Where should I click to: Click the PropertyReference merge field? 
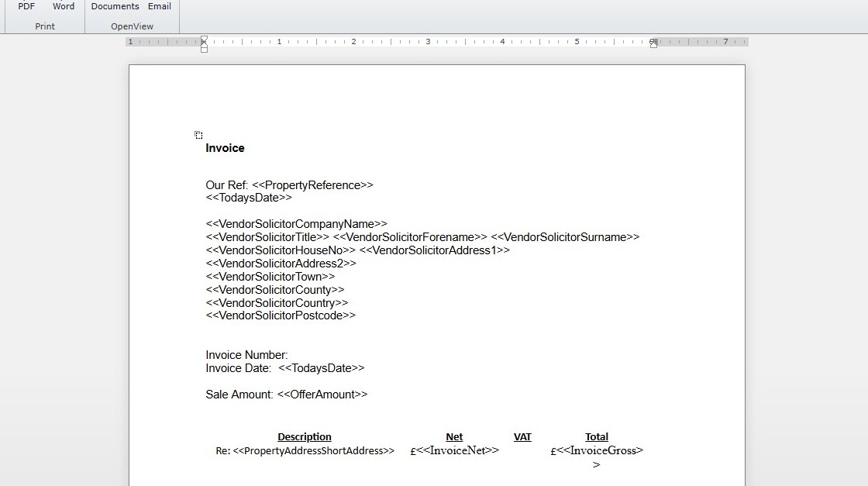313,185
